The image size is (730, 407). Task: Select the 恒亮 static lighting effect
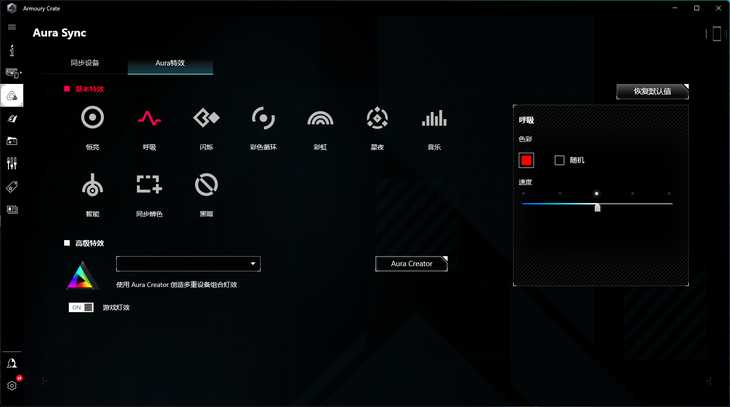(x=92, y=119)
